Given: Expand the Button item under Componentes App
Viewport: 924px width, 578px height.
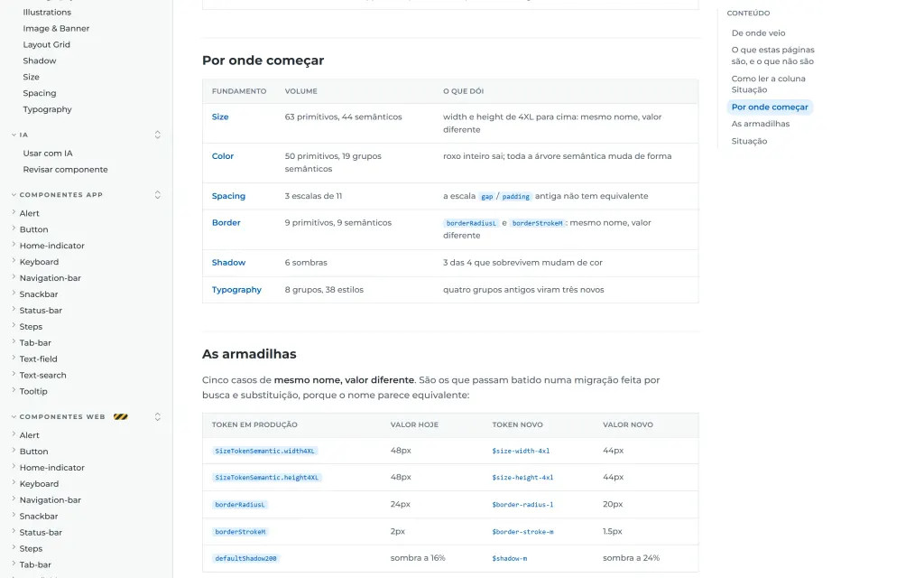Looking at the screenshot, I should [14, 228].
